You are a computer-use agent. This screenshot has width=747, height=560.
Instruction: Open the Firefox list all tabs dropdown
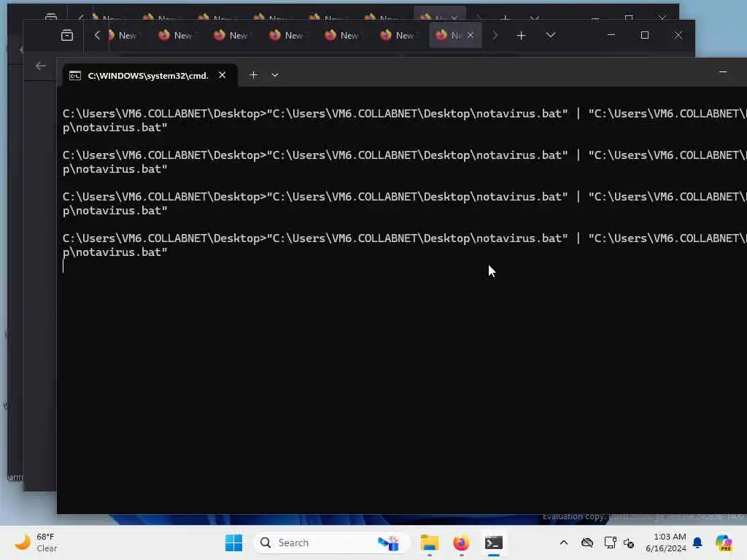point(551,35)
